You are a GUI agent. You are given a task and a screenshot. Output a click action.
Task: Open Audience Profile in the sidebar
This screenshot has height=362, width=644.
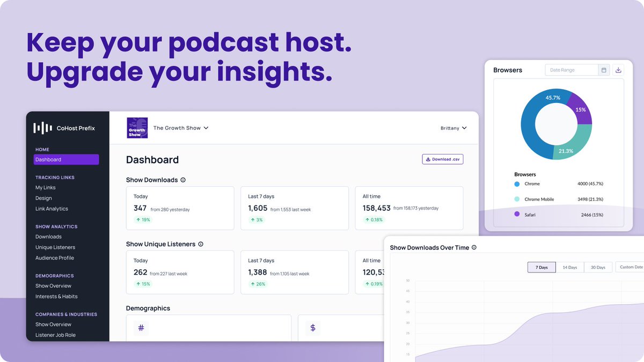coord(55,258)
